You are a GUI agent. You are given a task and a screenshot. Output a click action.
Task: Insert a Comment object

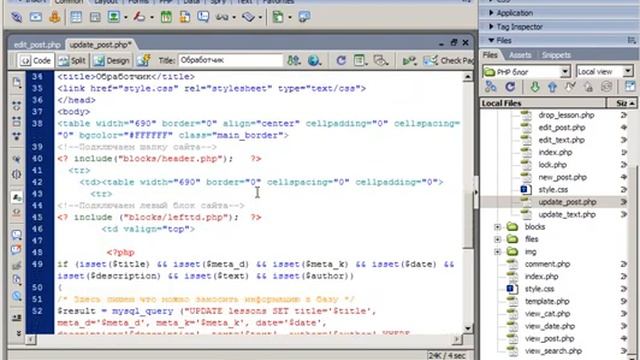203,17
